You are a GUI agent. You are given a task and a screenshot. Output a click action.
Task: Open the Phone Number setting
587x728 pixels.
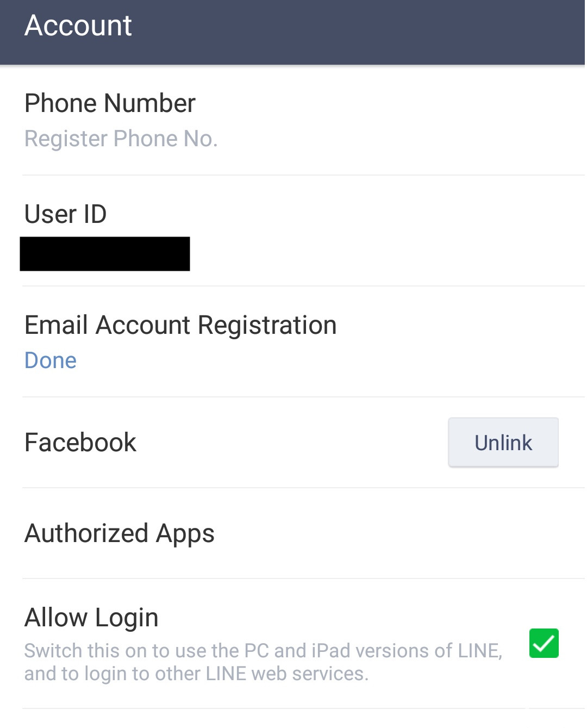point(110,103)
